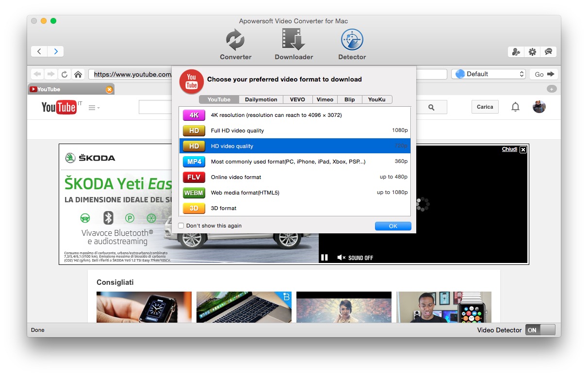Switch to the Dailymotion tab
588x376 pixels.
coord(261,99)
